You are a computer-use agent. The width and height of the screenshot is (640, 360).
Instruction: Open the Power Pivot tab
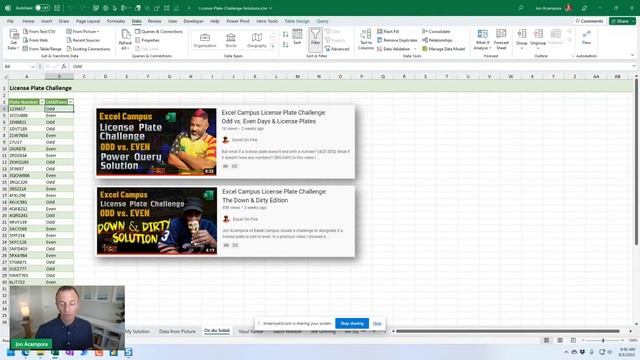tap(238, 21)
